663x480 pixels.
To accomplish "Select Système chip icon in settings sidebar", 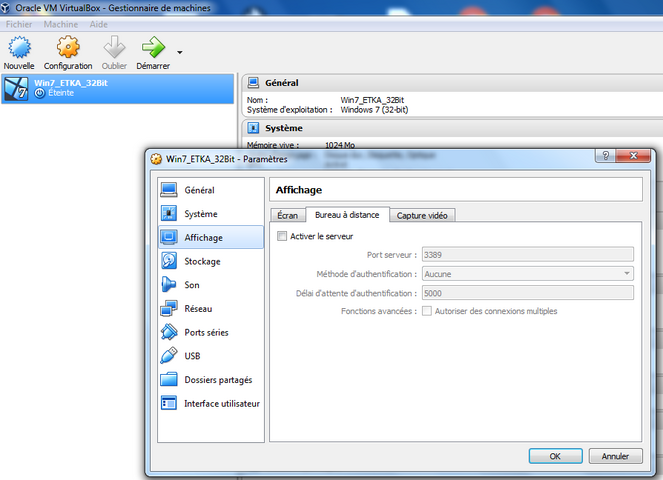I will [x=169, y=214].
